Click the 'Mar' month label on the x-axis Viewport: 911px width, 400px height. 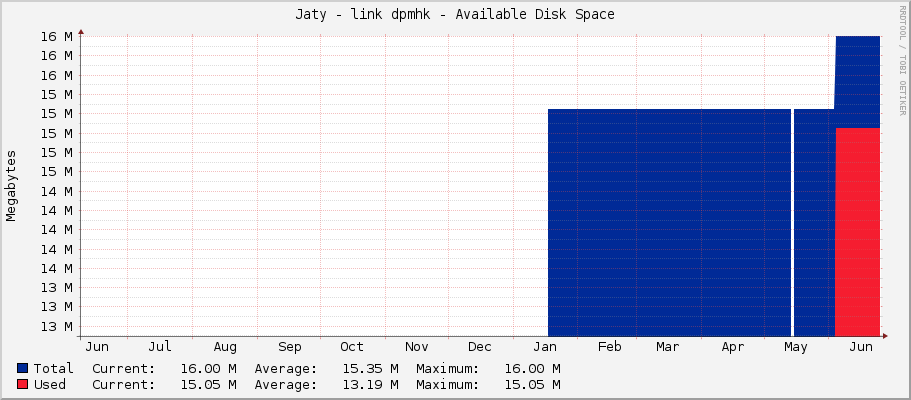point(668,347)
